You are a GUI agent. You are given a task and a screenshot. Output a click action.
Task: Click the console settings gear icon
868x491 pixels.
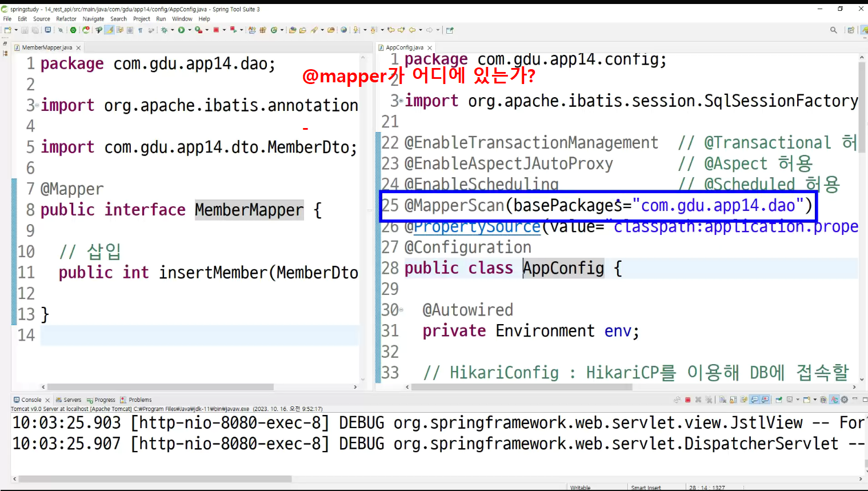pos(844,400)
